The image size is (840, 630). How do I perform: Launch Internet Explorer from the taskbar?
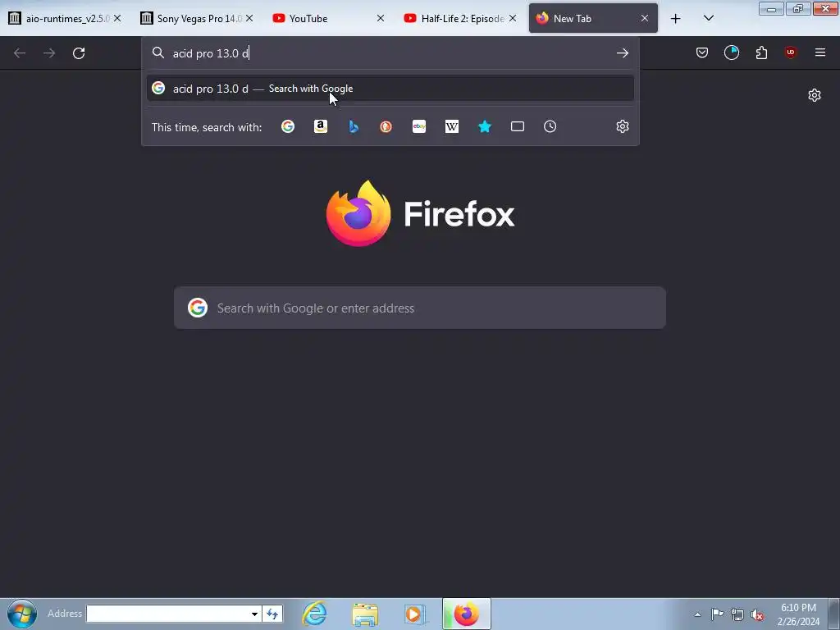[314, 614]
